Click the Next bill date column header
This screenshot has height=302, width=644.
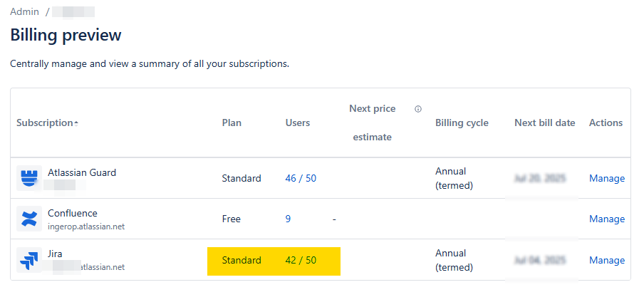pos(544,123)
